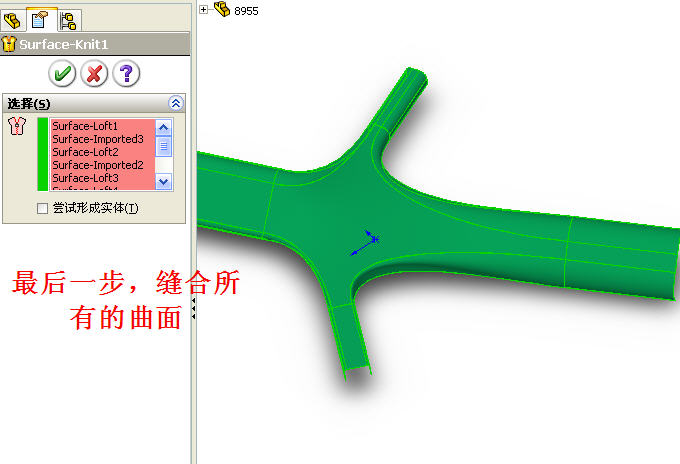Enable the 尝试形成实体(T) checkbox
The image size is (680, 464).
coord(42,209)
